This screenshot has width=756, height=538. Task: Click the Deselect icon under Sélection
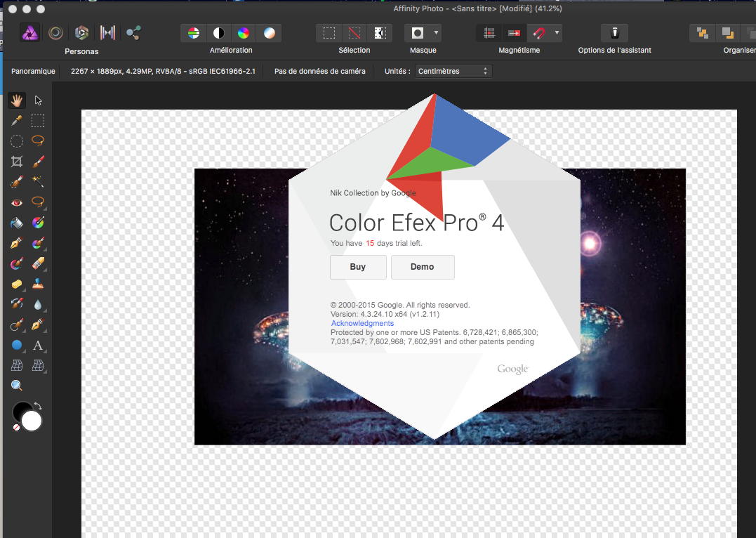tap(354, 33)
